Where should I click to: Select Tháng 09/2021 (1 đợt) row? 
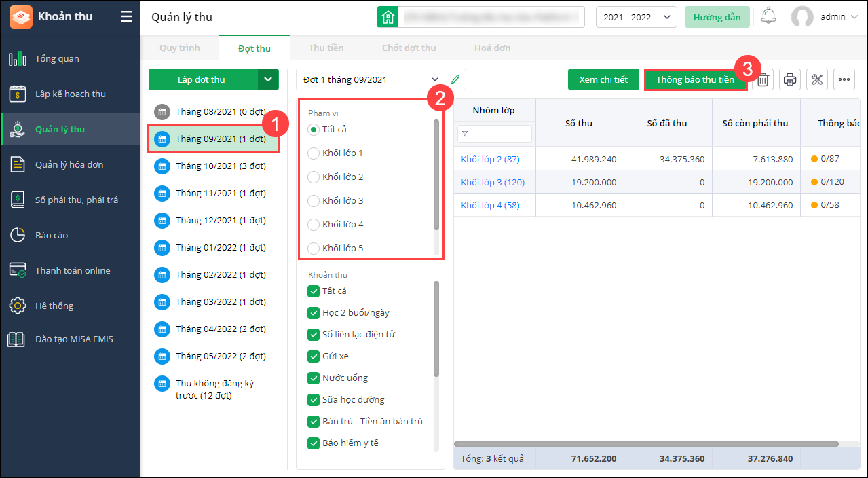pos(213,139)
